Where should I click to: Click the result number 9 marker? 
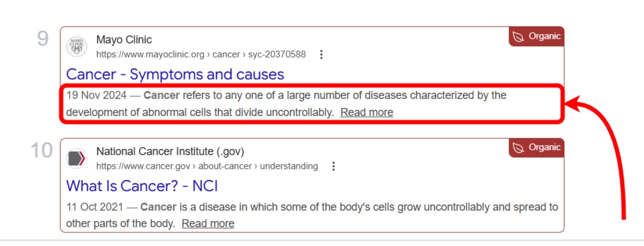tap(43, 38)
